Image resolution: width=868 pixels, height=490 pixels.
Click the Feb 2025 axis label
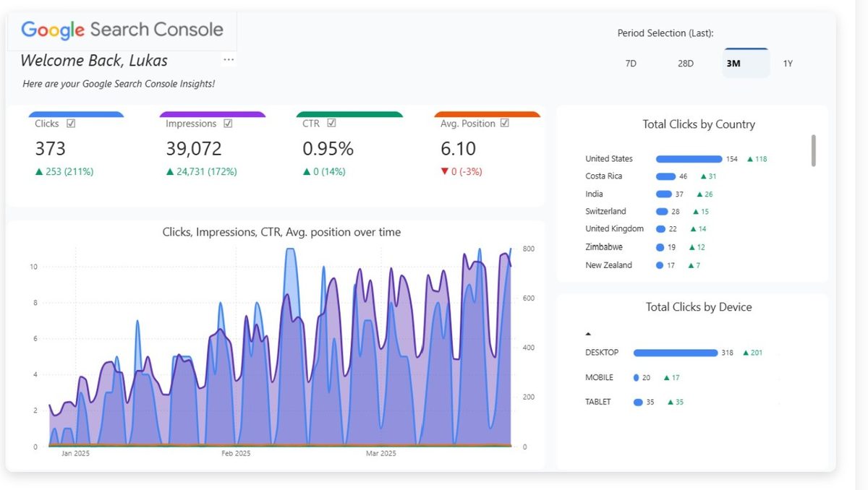coord(236,454)
